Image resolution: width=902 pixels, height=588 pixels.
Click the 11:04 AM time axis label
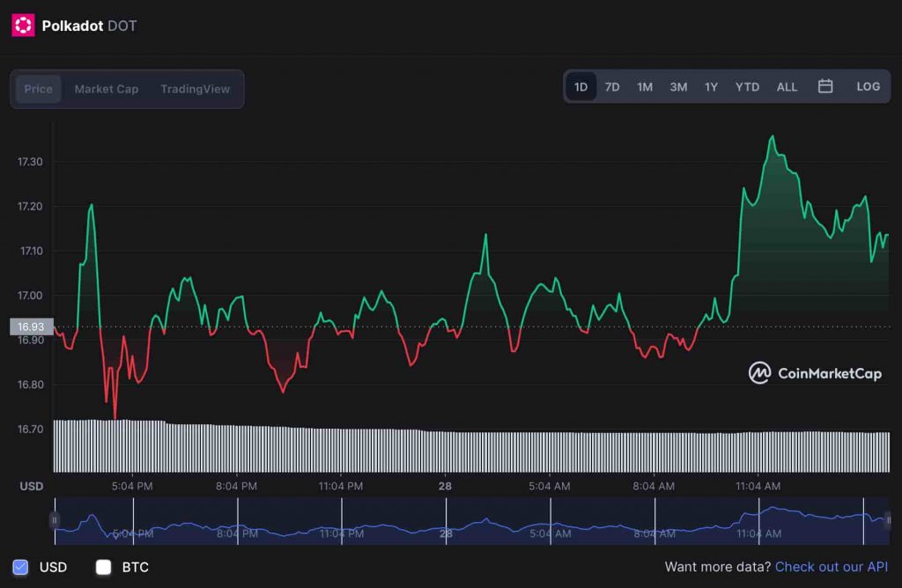coord(758,486)
